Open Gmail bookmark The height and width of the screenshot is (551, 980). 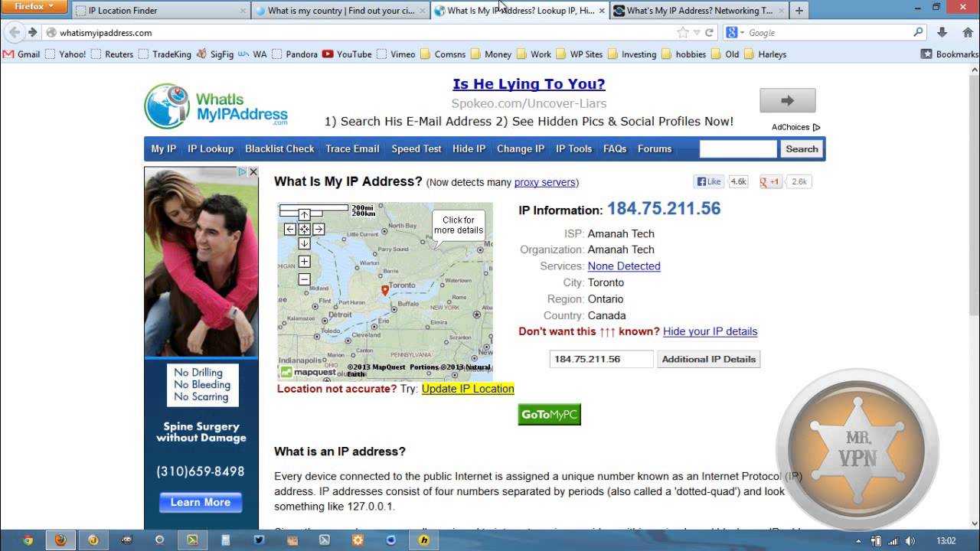[x=21, y=54]
